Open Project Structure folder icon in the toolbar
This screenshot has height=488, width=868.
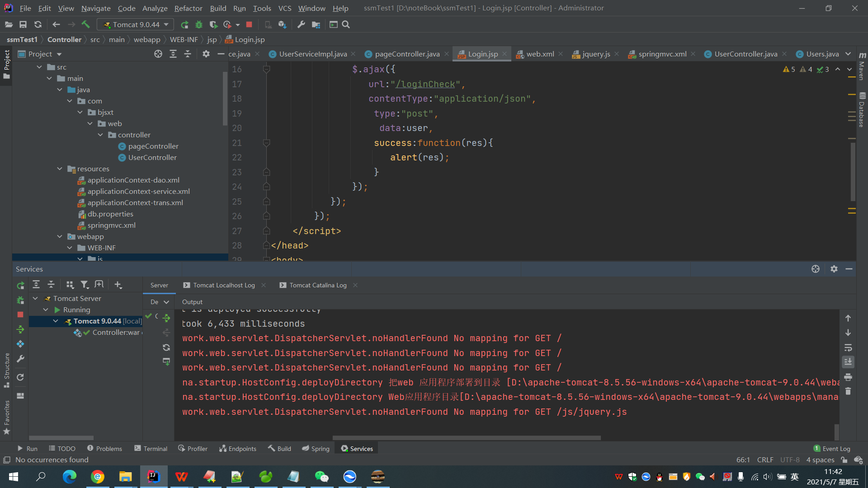click(x=316, y=24)
